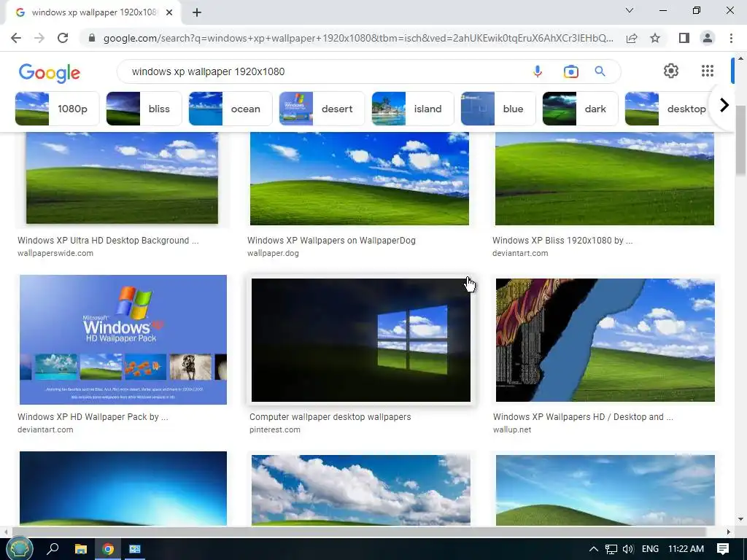The height and width of the screenshot is (560, 747).
Task: Open 'Windows XP Ultra HD Desktop Background' link
Action: click(108, 241)
